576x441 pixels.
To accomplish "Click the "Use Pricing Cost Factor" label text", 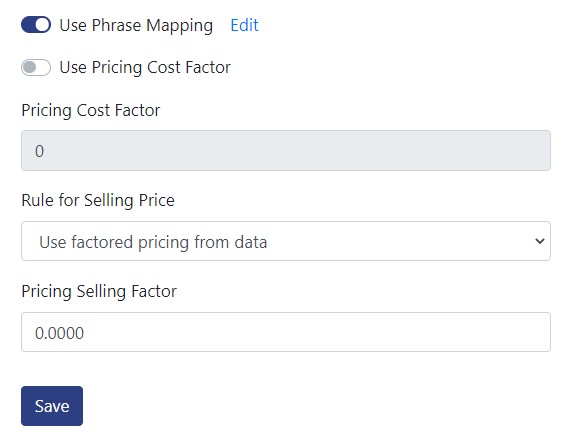I will click(x=145, y=68).
